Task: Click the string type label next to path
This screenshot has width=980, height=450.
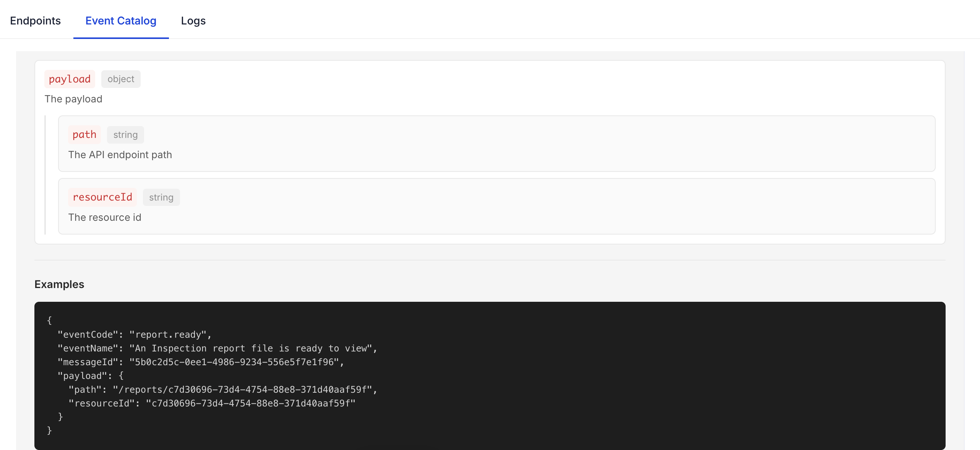Action: pyautogui.click(x=125, y=134)
